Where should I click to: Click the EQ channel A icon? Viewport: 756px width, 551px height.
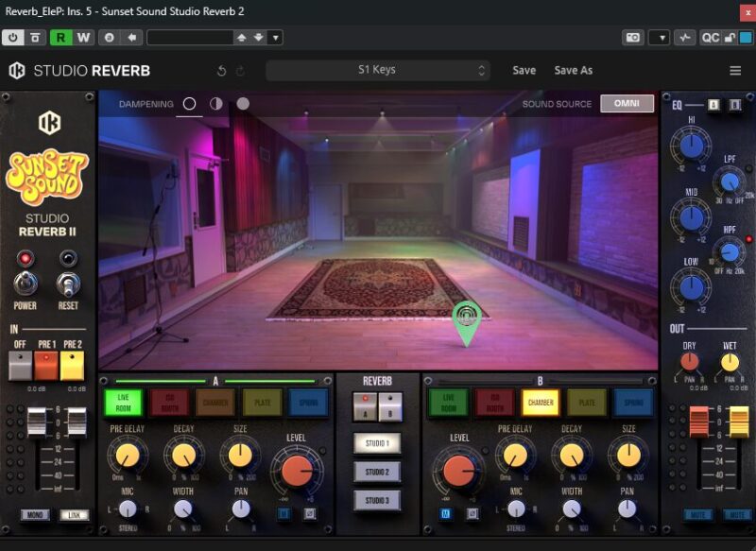point(713,105)
